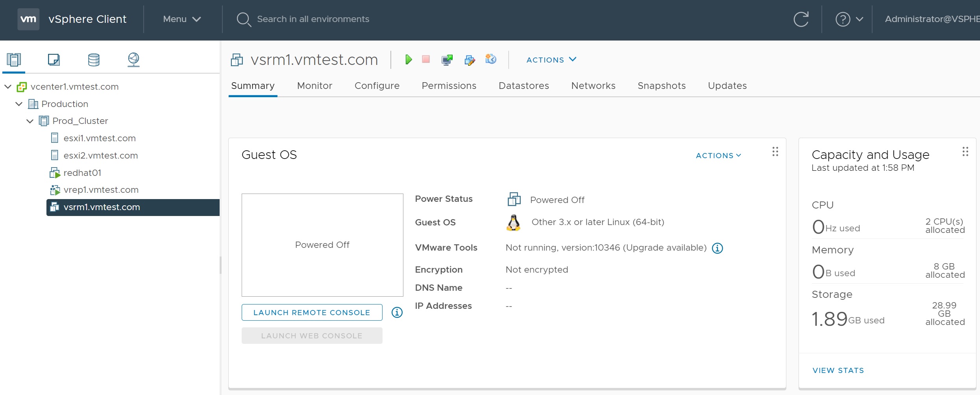Viewport: 980px width, 395px height.
Task: Click the red power off stop icon
Action: (x=426, y=59)
